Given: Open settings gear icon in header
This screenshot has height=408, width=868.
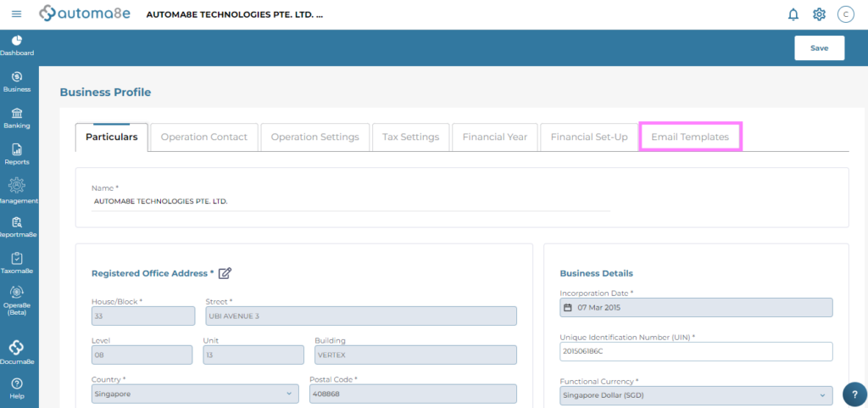Looking at the screenshot, I should tap(820, 14).
